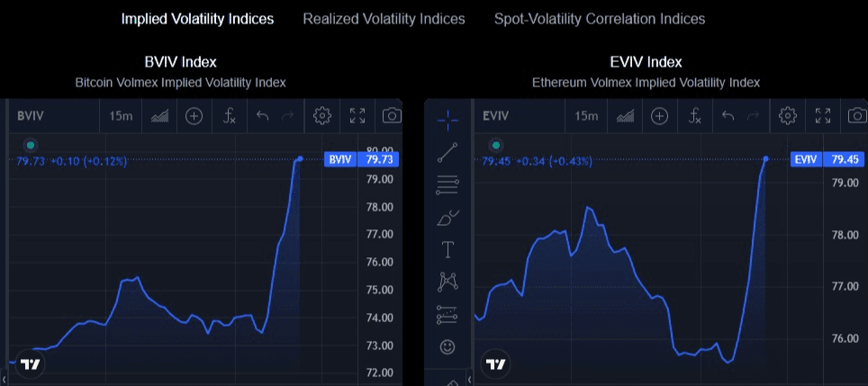The image size is (868, 386).
Task: Open the Fibonacci retracement tool
Action: coord(448,185)
